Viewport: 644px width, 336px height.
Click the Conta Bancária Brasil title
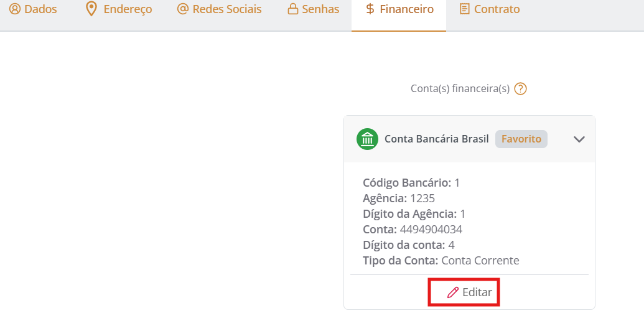tap(436, 139)
